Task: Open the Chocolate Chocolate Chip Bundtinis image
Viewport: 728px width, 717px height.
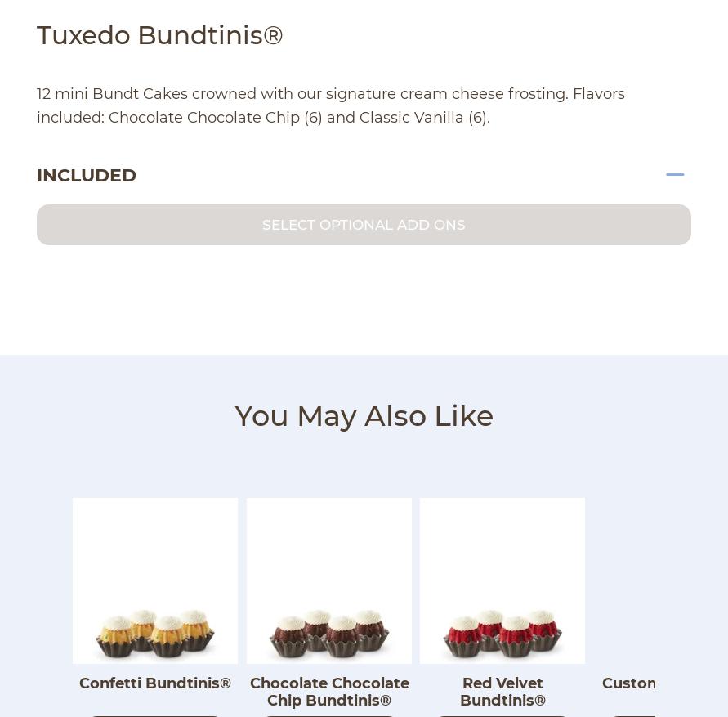Action: [329, 580]
